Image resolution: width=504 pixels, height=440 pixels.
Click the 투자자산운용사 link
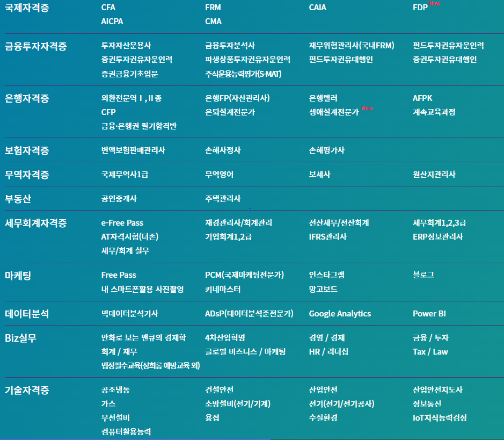tap(126, 45)
